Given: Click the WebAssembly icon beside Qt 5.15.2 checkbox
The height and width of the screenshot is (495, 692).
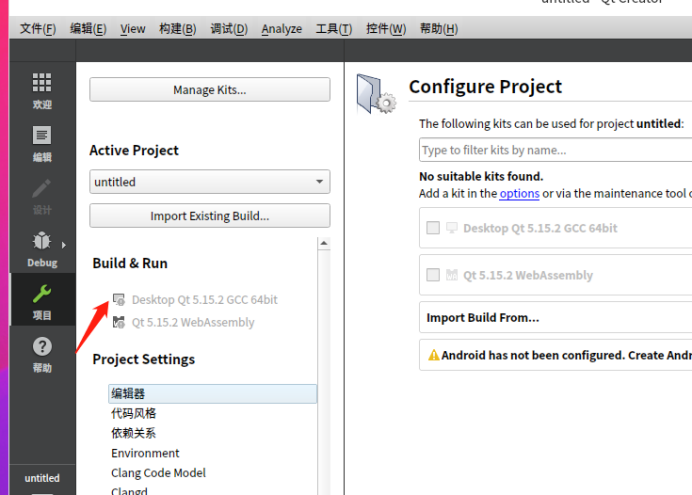Looking at the screenshot, I should click(451, 275).
